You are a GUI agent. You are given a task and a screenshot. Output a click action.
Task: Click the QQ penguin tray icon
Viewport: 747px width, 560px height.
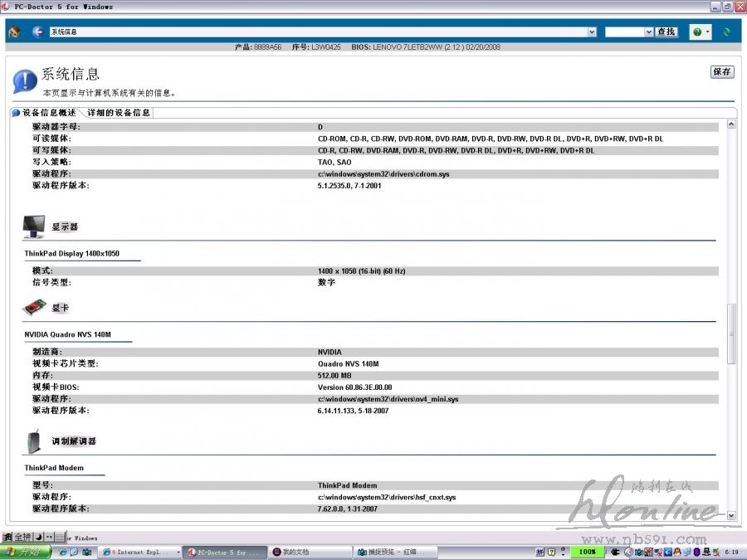pyautogui.click(x=677, y=552)
